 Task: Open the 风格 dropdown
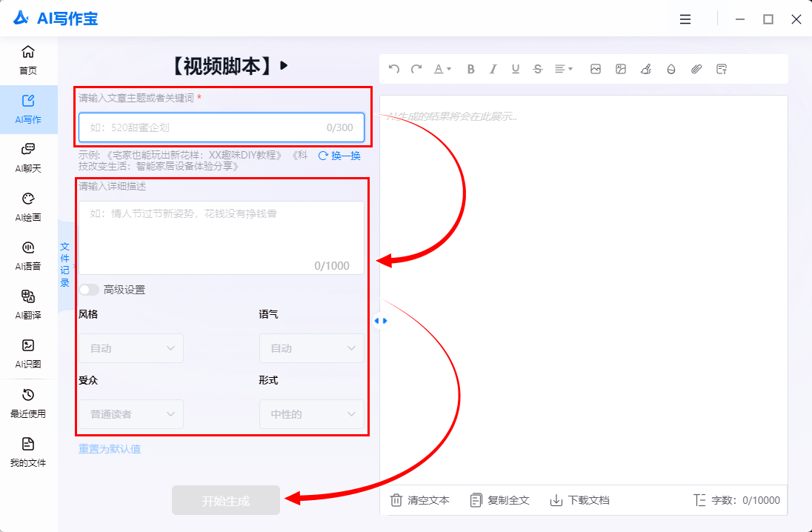131,348
